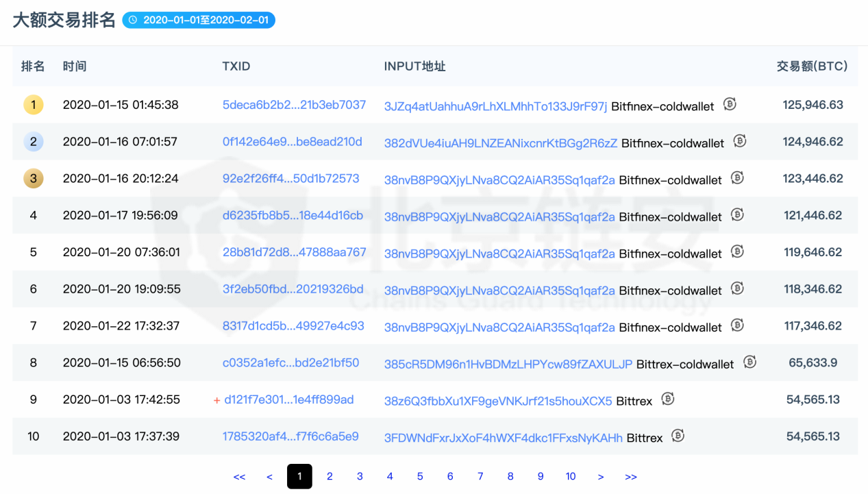Click the Bittrex-coldwallet label
The height and width of the screenshot is (494, 868).
pyautogui.click(x=685, y=365)
